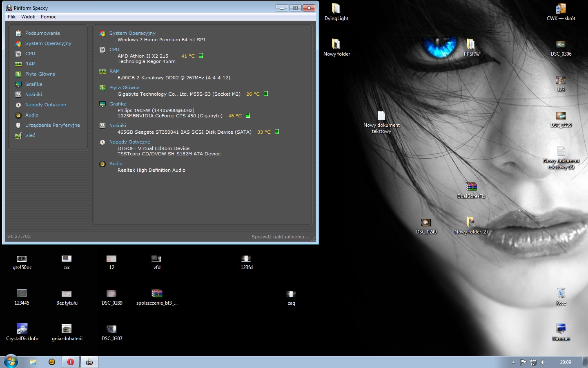This screenshot has height=368, width=588.
Task: Select the PPSR% folder icon
Action: [471, 47]
